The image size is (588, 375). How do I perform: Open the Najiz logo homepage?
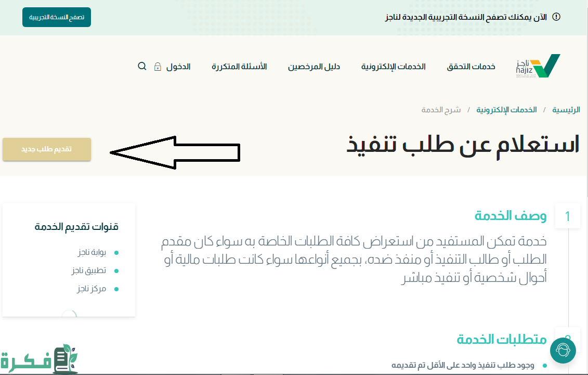(538, 66)
